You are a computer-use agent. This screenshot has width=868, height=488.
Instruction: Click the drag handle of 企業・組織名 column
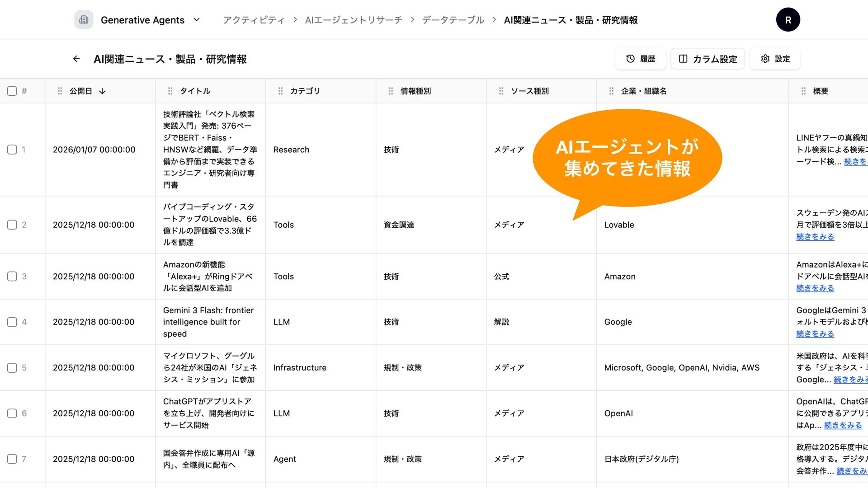coord(611,91)
